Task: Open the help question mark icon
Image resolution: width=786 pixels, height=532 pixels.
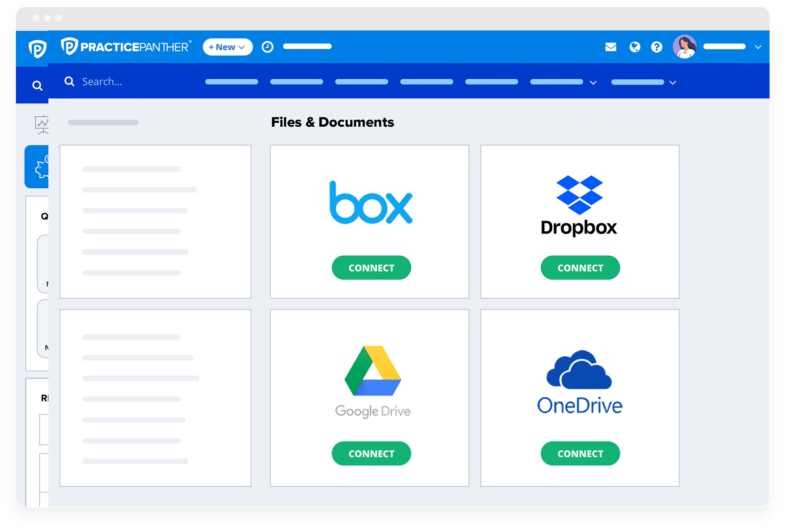Action: coord(657,47)
